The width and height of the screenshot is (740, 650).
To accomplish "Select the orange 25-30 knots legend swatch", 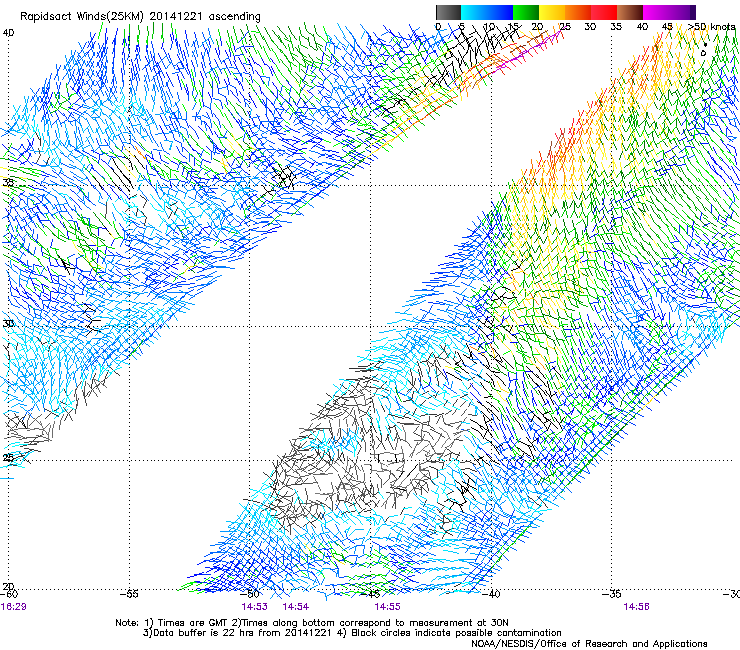I will (x=578, y=12).
